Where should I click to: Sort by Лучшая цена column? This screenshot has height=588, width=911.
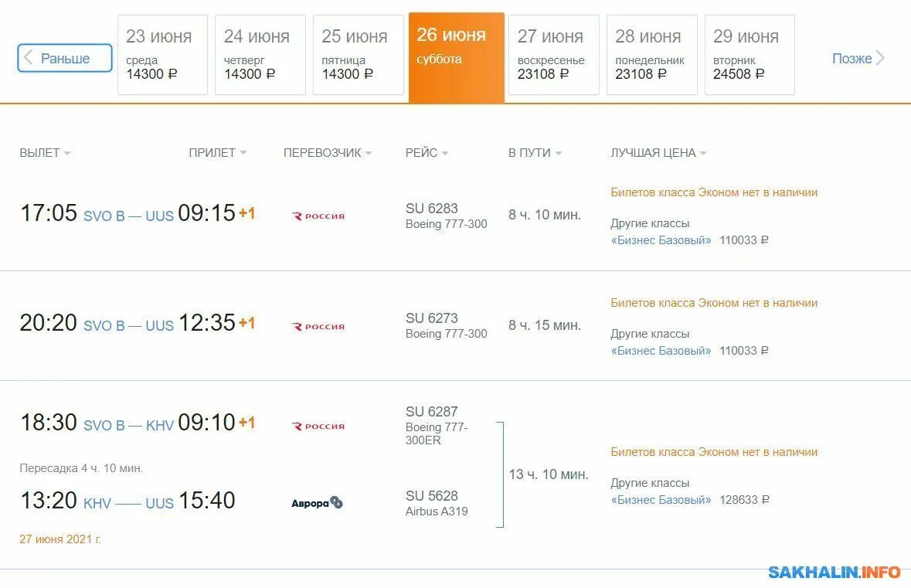(658, 153)
